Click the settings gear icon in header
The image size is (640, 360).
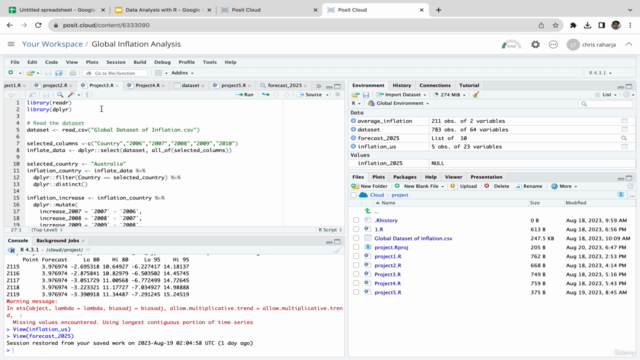535,44
